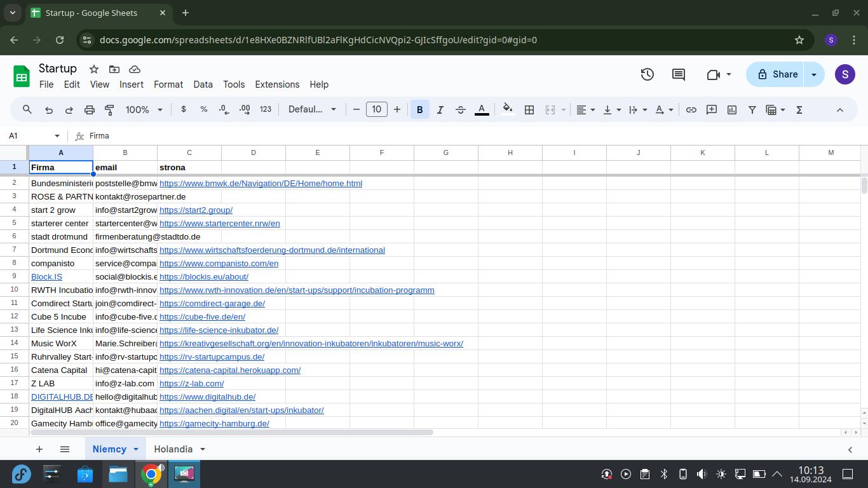Increase font size with plus button

(397, 109)
